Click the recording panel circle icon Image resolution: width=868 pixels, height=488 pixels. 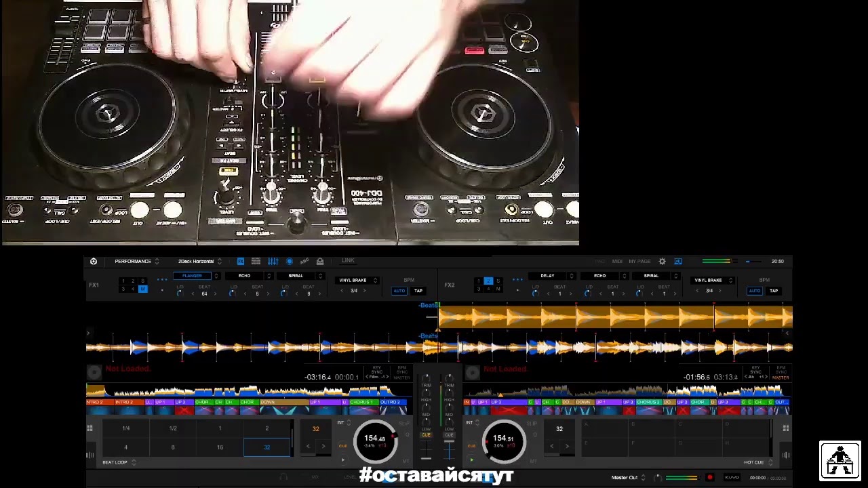tap(290, 261)
